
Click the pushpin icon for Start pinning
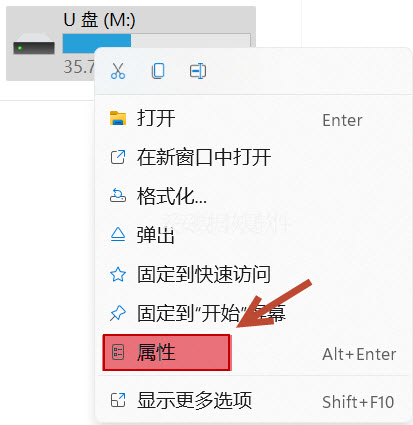[x=118, y=313]
